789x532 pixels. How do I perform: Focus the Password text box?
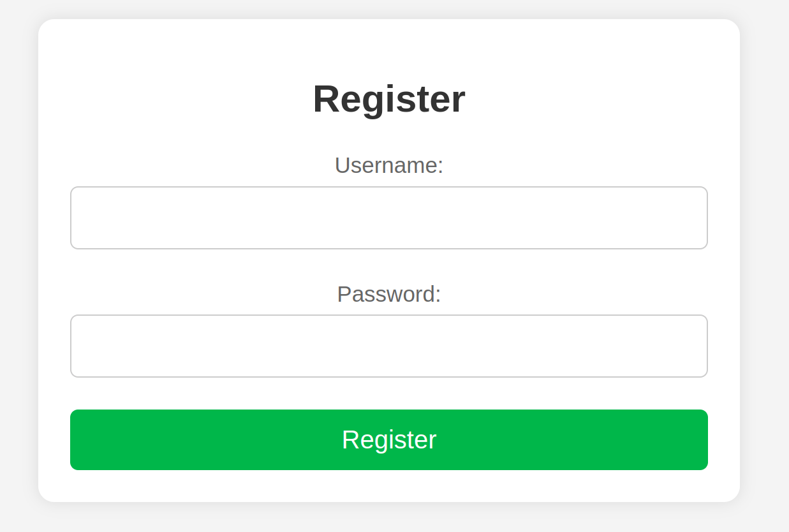[389, 346]
